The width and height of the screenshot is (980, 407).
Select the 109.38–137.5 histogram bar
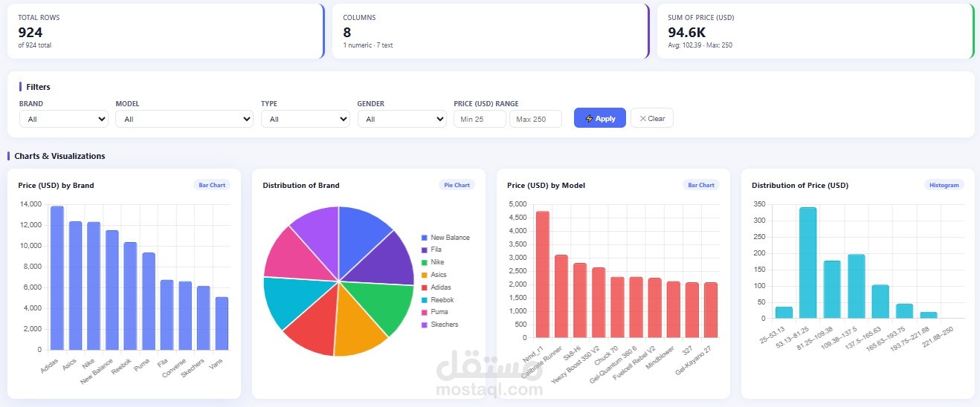coord(857,287)
